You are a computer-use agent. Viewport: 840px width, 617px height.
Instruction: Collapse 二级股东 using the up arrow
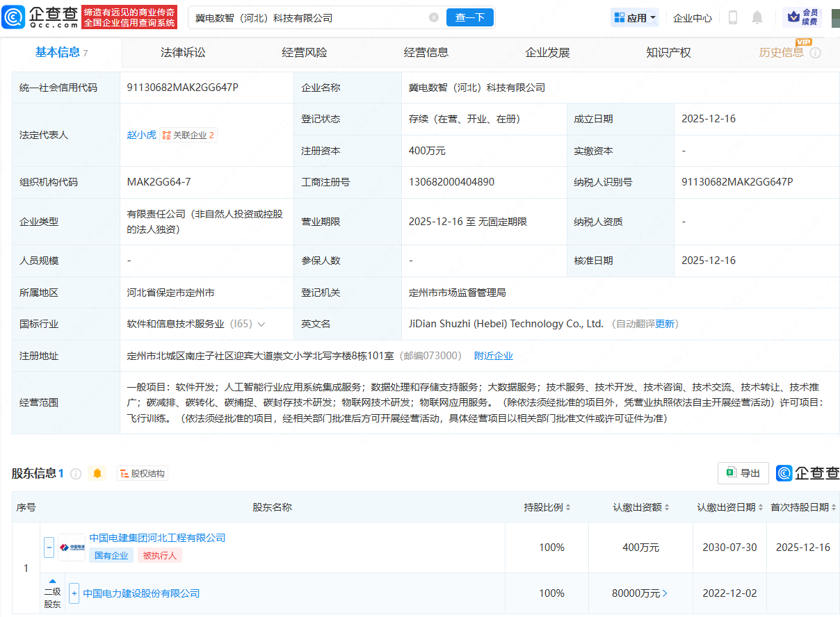[x=52, y=581]
